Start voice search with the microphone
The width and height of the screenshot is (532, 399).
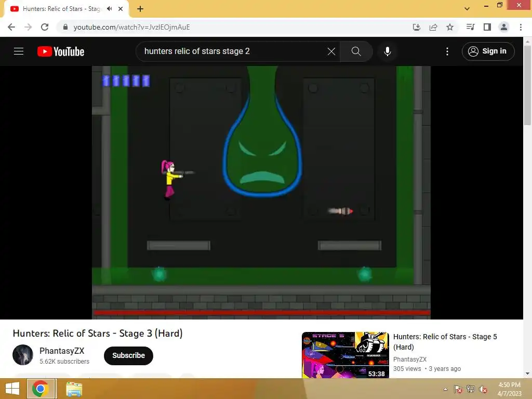(387, 51)
